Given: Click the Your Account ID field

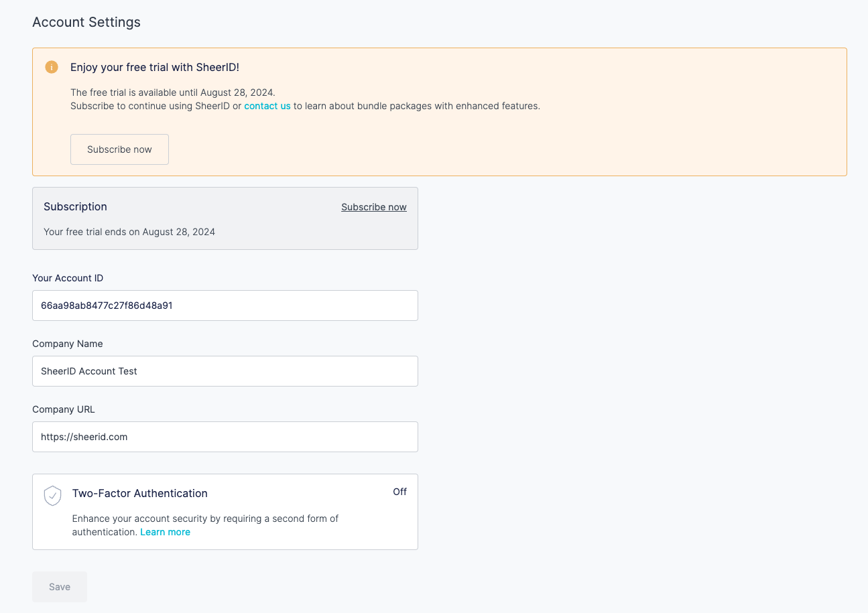Looking at the screenshot, I should click(225, 305).
